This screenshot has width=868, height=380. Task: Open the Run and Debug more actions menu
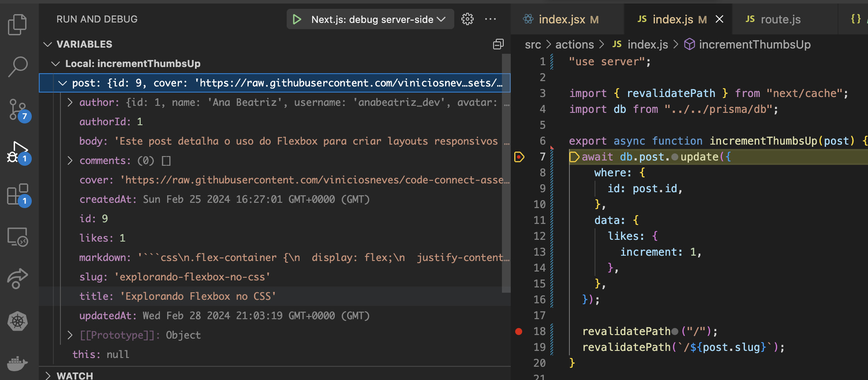[490, 19]
